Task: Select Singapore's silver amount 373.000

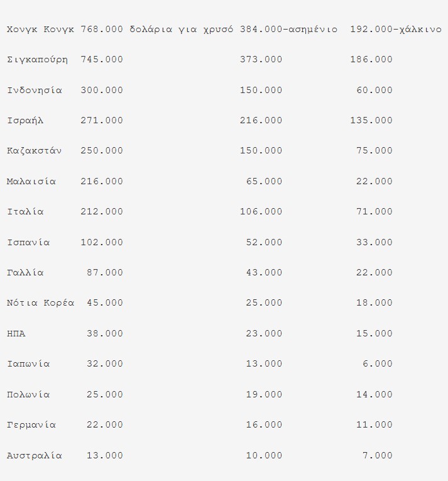Action: (x=261, y=60)
